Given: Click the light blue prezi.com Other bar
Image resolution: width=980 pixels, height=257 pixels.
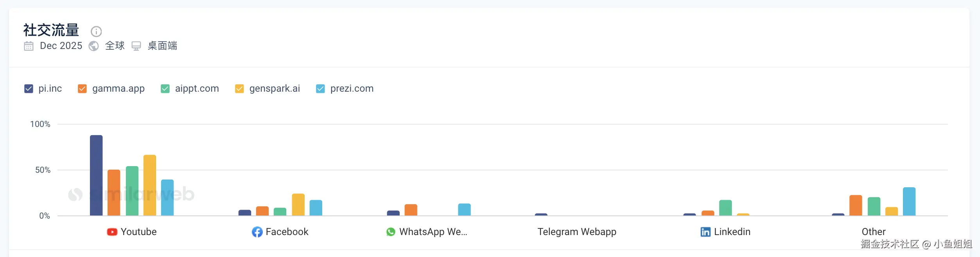Looking at the screenshot, I should (909, 201).
